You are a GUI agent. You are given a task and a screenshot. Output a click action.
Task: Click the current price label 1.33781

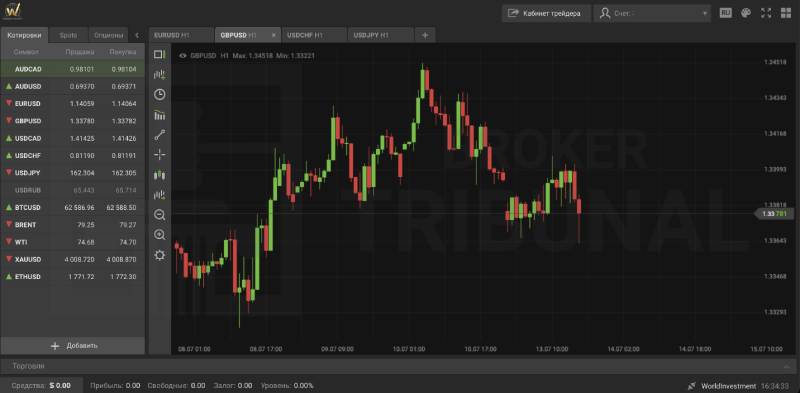pos(774,214)
